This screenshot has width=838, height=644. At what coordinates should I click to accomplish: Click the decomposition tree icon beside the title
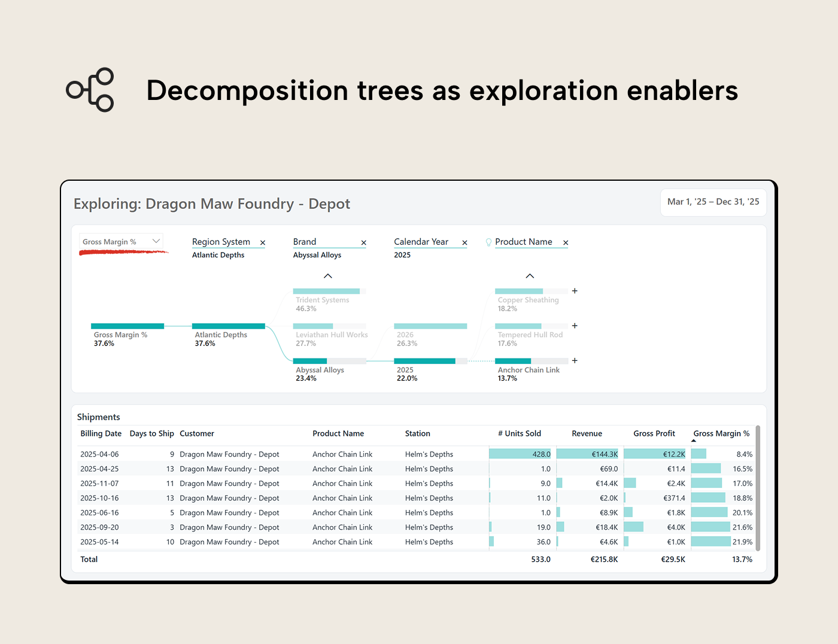pyautogui.click(x=90, y=90)
